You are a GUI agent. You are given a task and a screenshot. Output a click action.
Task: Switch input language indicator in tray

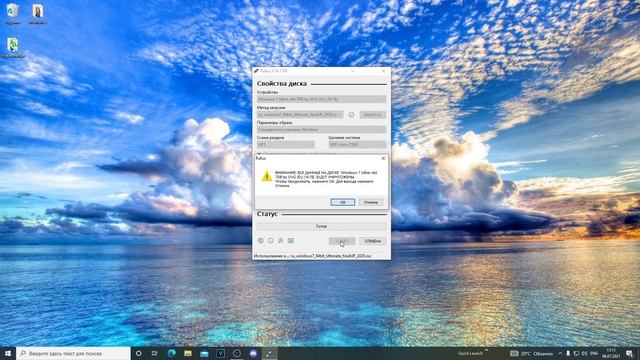594,353
